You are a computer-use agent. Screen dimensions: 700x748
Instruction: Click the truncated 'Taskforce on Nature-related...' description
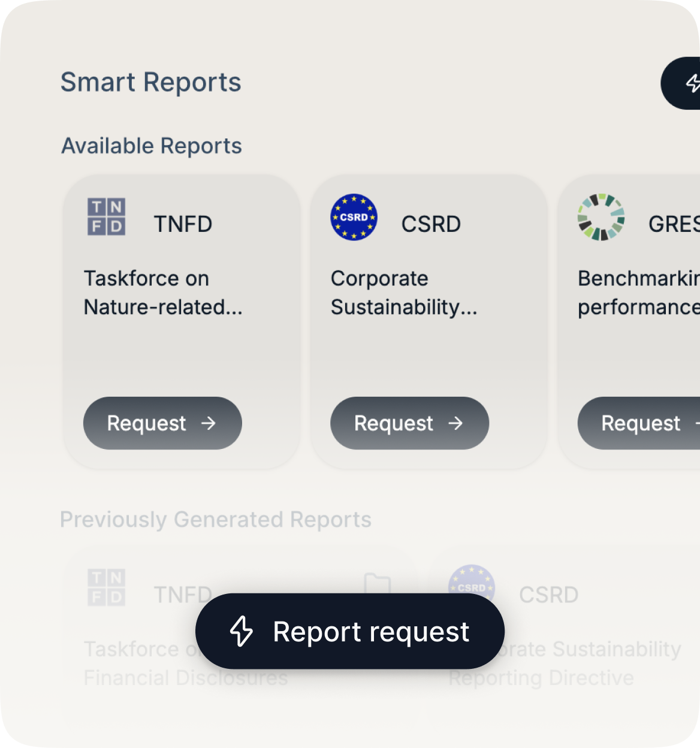click(163, 293)
